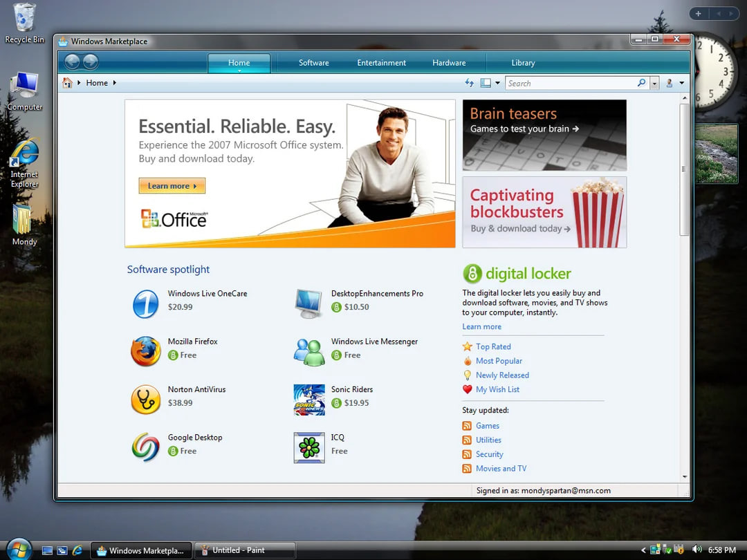Click the Search input field
The image size is (747, 560).
(x=571, y=84)
